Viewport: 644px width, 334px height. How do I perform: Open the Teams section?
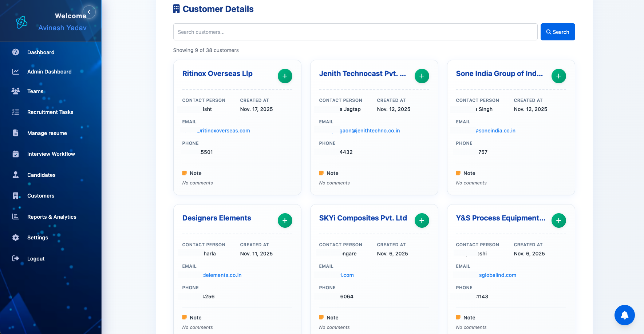point(35,91)
